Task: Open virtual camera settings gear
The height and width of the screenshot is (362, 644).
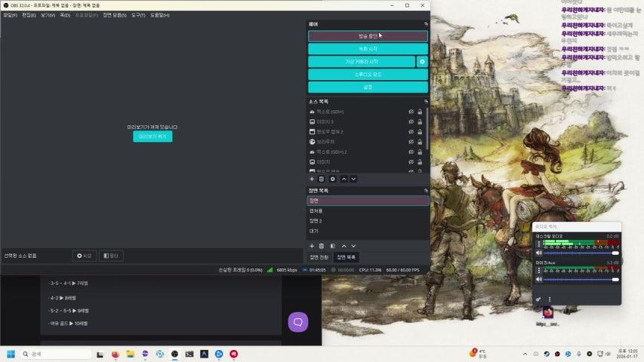Action: pyautogui.click(x=422, y=62)
